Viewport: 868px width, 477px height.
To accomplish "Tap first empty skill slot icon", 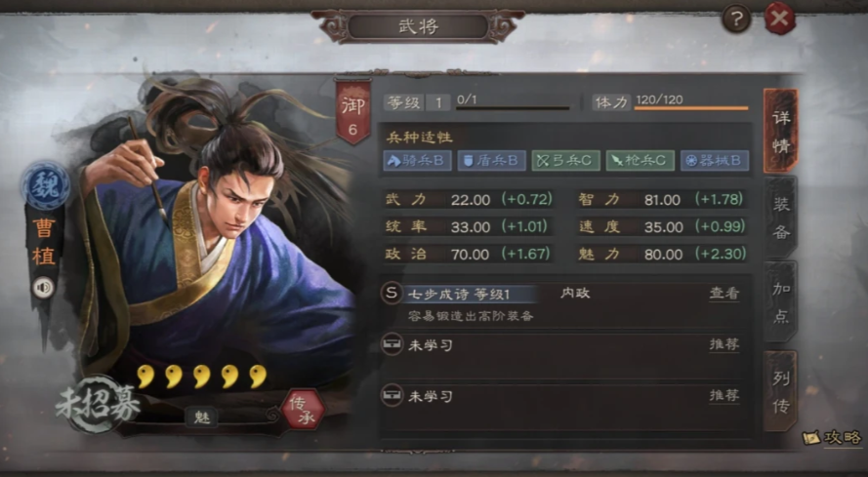I will tap(392, 344).
